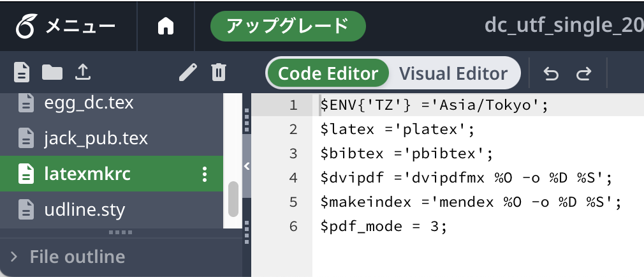This screenshot has height=277, width=644.
Task: Click the アップグレード upgrade button
Action: 288,26
